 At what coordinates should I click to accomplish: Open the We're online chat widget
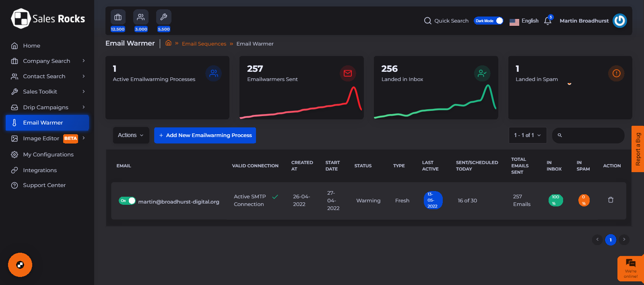click(630, 268)
